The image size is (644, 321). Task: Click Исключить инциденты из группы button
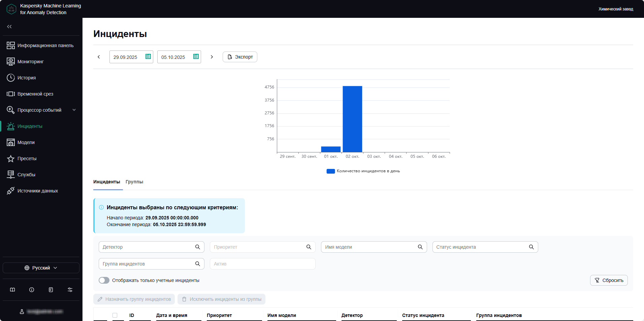(x=221, y=299)
